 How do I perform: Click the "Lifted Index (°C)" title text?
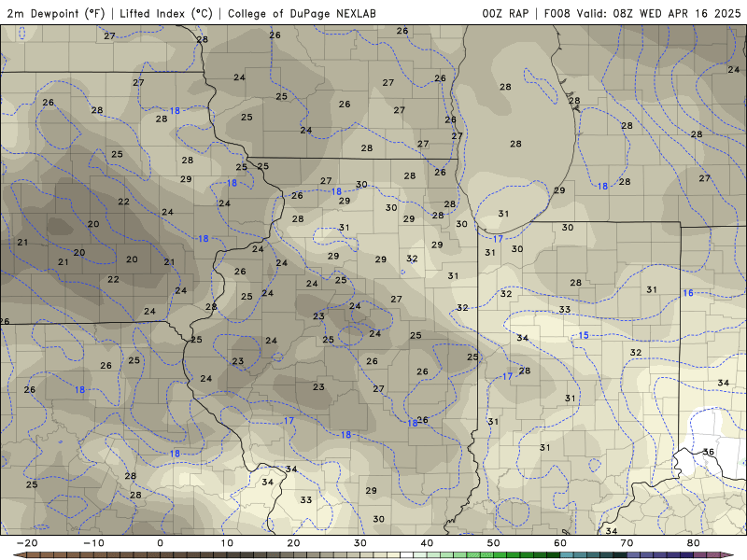pyautogui.click(x=166, y=13)
